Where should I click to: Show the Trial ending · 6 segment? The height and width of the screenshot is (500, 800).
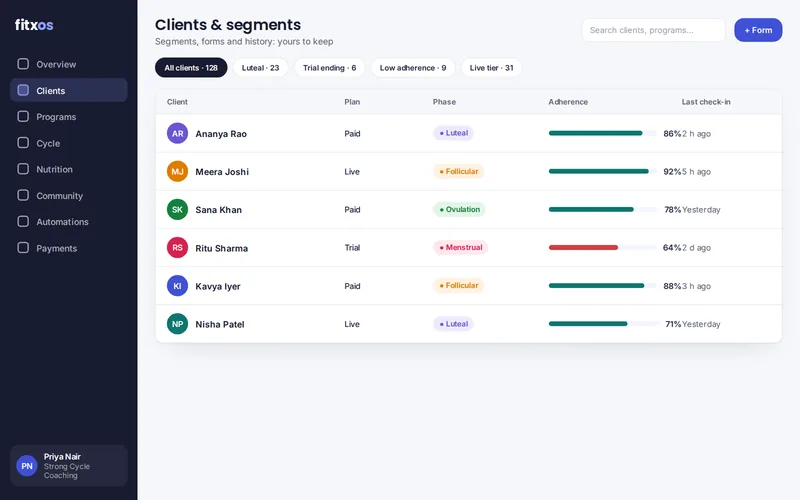(x=330, y=68)
